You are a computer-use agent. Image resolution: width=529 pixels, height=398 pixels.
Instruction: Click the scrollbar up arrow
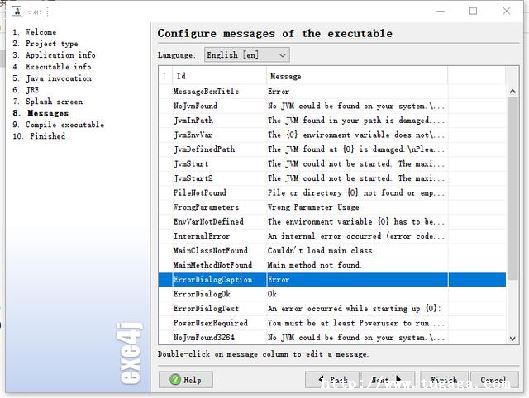512,91
